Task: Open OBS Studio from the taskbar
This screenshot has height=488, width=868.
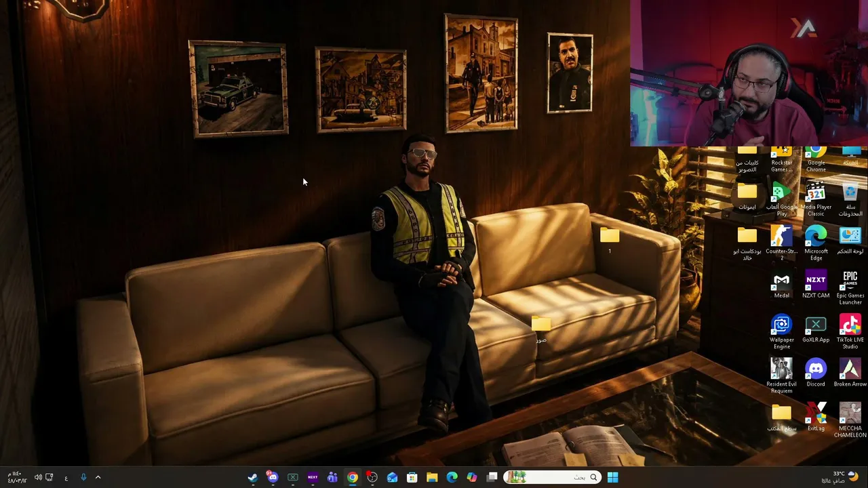Action: point(372,477)
